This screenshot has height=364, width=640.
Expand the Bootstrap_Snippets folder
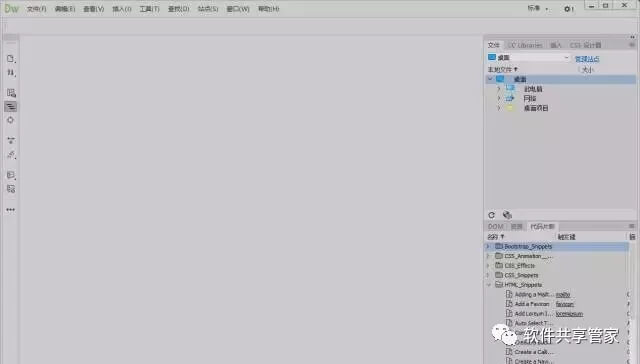488,246
